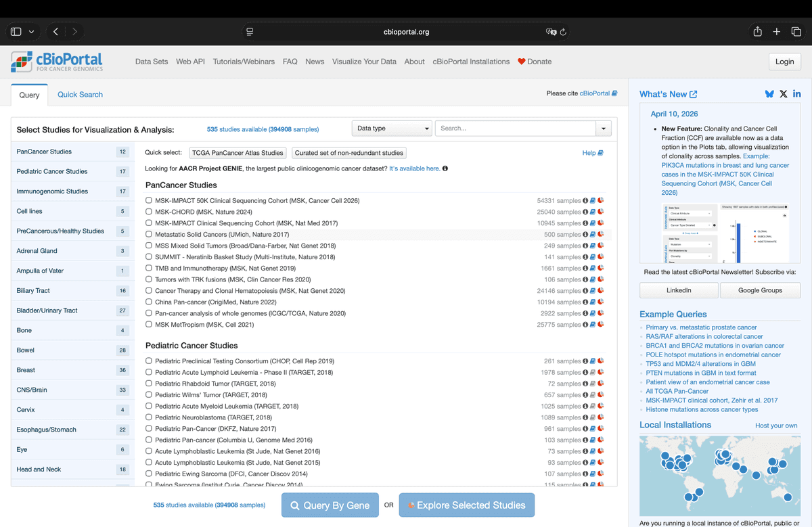Click info icon for Tumors with TRK fusions

coord(586,279)
